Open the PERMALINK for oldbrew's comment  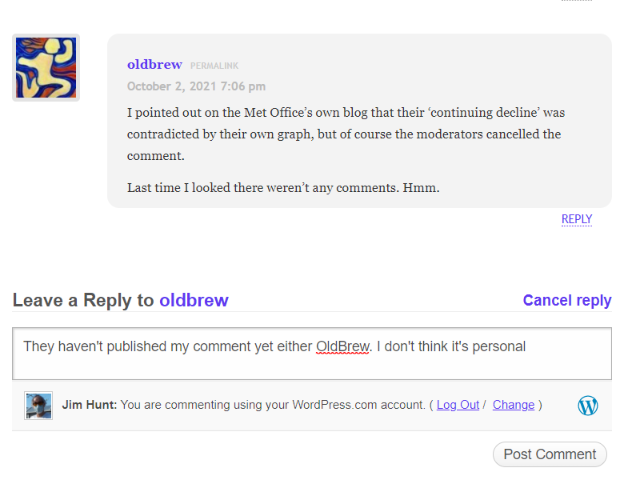coord(214,66)
